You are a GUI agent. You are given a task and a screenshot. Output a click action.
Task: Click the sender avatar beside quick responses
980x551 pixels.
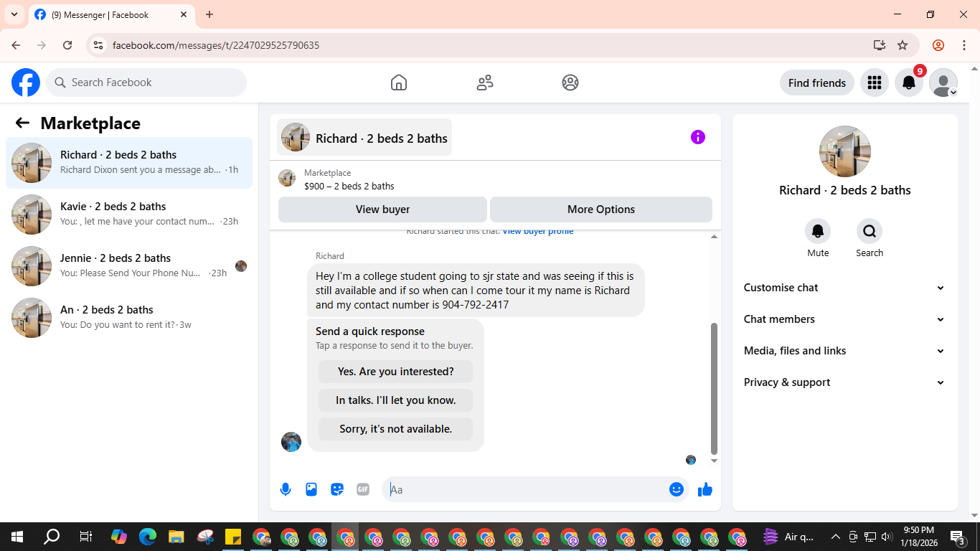coord(291,442)
